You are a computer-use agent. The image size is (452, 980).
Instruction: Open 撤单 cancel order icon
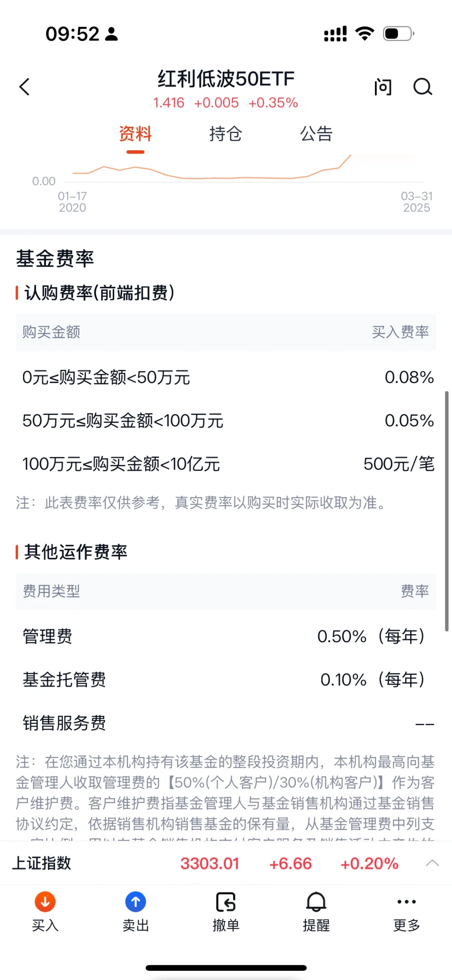click(x=226, y=902)
